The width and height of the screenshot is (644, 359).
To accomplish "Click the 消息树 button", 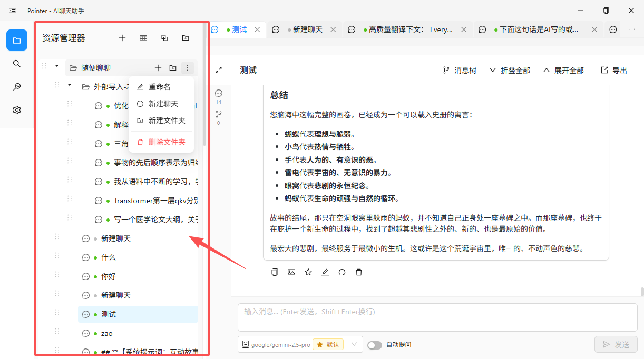I will point(460,70).
